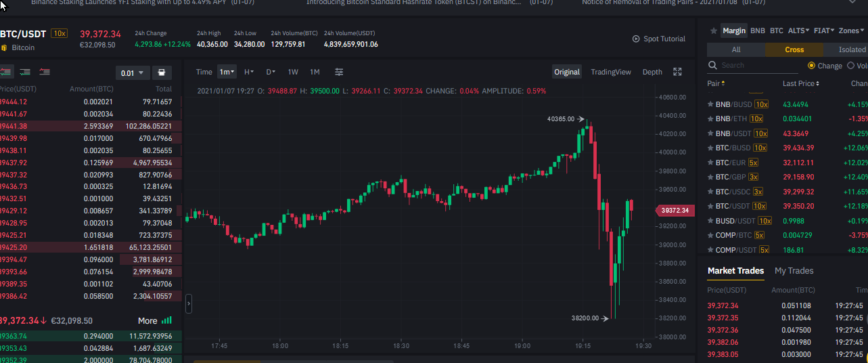868x363 pixels.
Task: Open the My Trades tab
Action: pos(794,271)
